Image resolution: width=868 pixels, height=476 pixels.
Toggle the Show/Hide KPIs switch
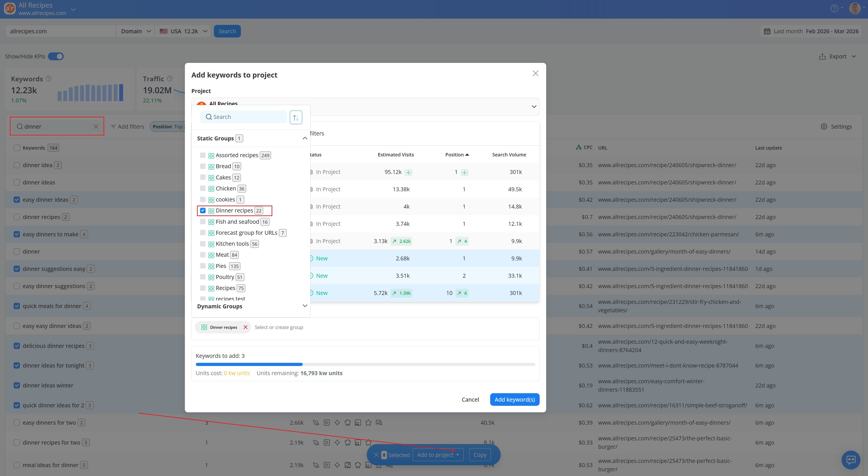(x=56, y=56)
